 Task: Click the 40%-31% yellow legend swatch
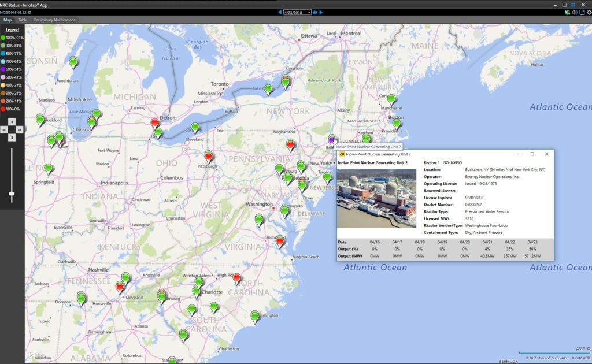3,86
